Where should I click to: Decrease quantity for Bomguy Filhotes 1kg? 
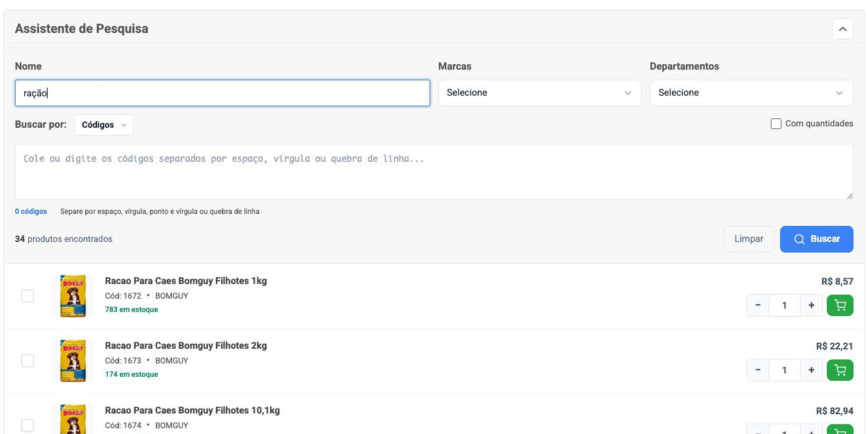click(x=758, y=306)
